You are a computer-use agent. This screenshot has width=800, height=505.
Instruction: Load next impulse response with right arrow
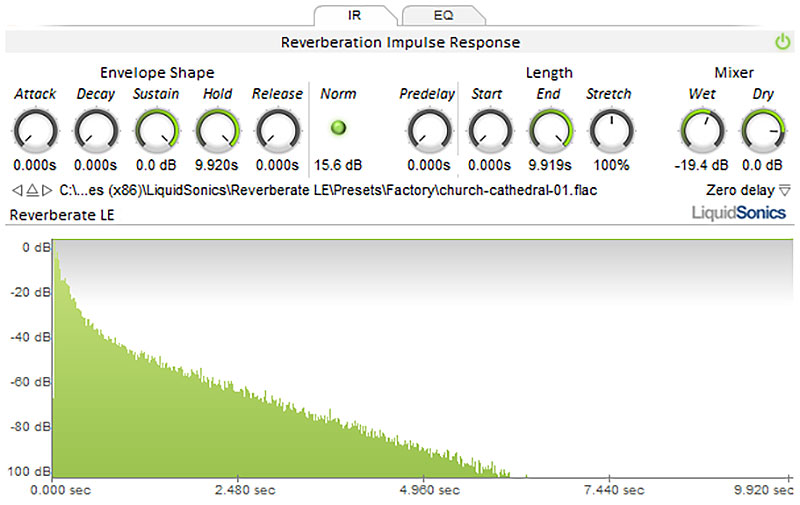[47, 190]
